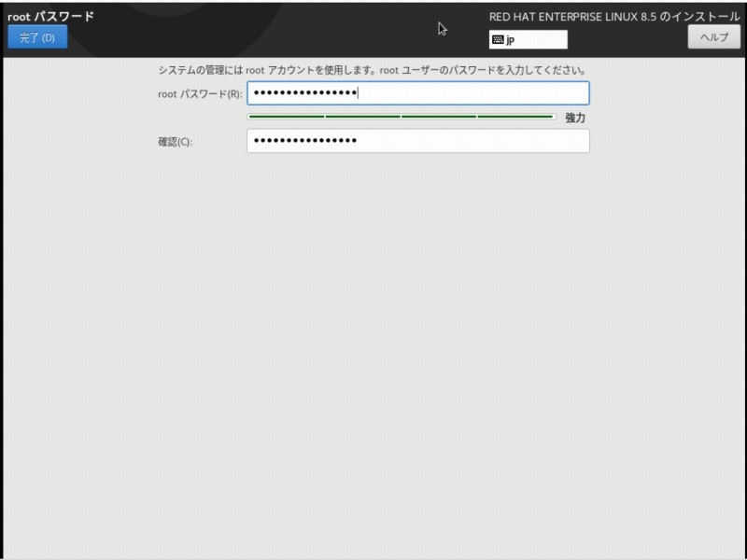Click the 強力 strength label

tap(575, 118)
